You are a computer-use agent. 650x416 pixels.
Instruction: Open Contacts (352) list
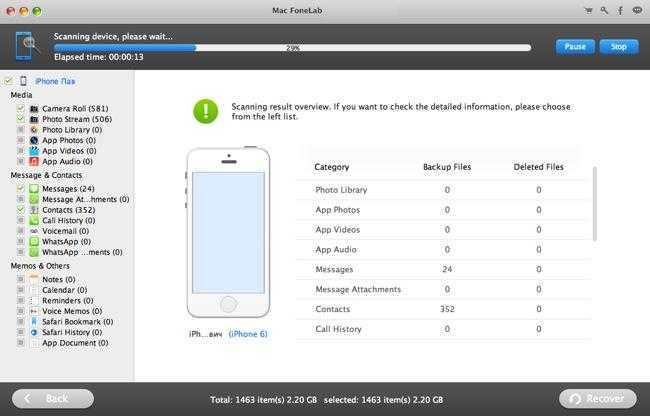pos(68,210)
